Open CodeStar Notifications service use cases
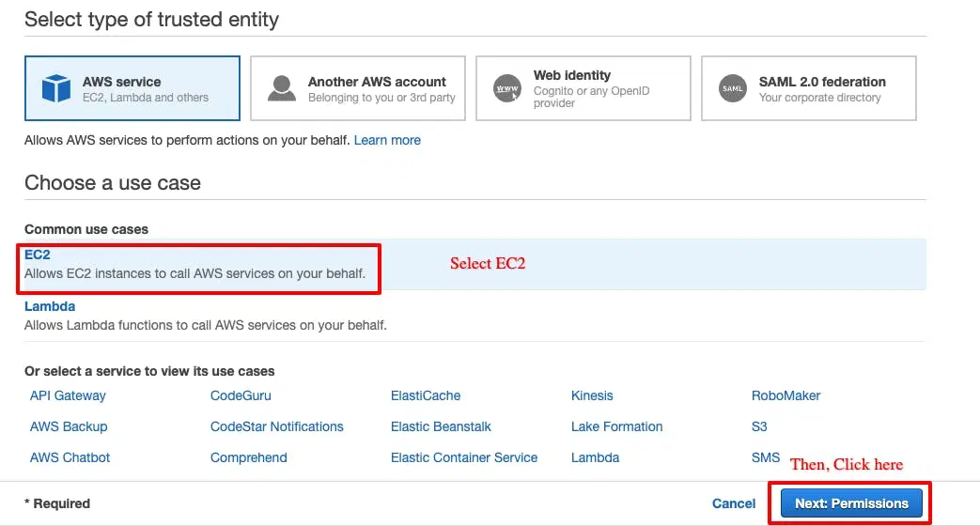The width and height of the screenshot is (980, 526). click(x=277, y=426)
